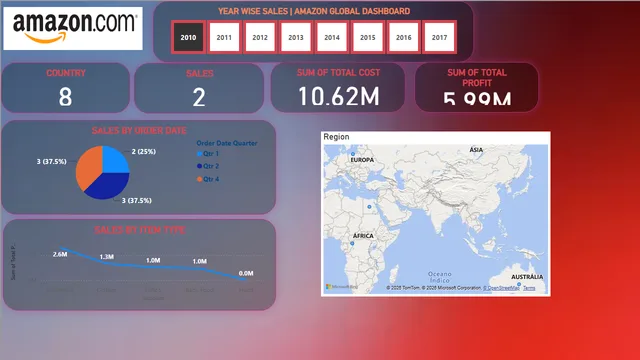This screenshot has height=360, width=640.
Task: Click the 'Region' map title
Action: click(x=336, y=137)
